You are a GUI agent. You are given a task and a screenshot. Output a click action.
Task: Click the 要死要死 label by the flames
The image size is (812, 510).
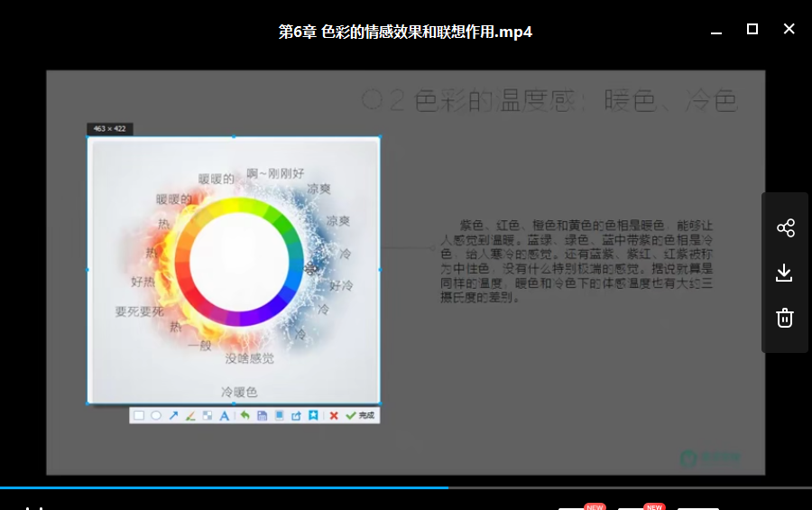coord(139,311)
